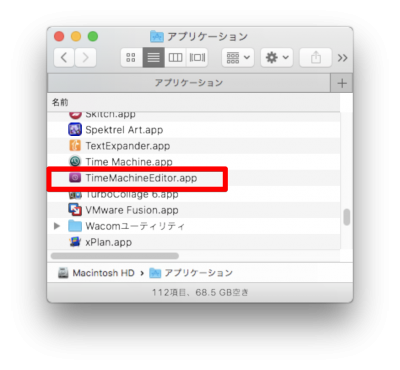Click the TurboCollage 6.app file name
Viewport: 400px width, 370px height.
point(132,194)
